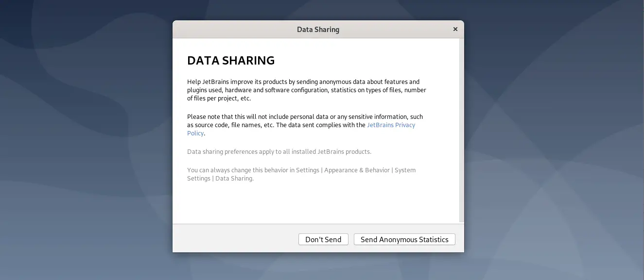Click the paragraph starting 'Help JetBrains improve'
644x280 pixels.
point(307,90)
